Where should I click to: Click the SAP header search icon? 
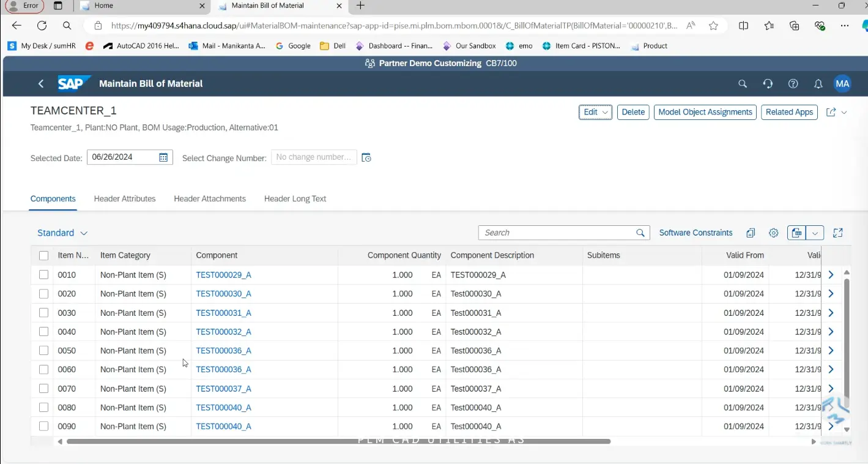[x=743, y=84]
